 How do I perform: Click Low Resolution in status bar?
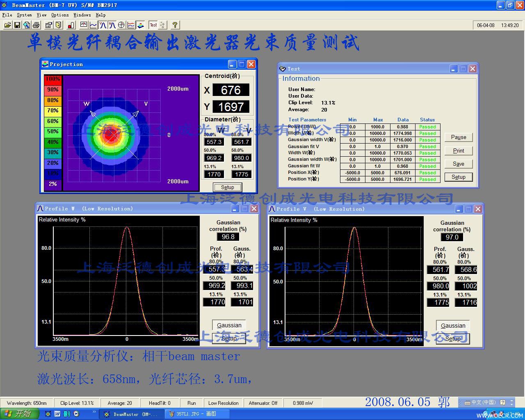pyautogui.click(x=223, y=403)
